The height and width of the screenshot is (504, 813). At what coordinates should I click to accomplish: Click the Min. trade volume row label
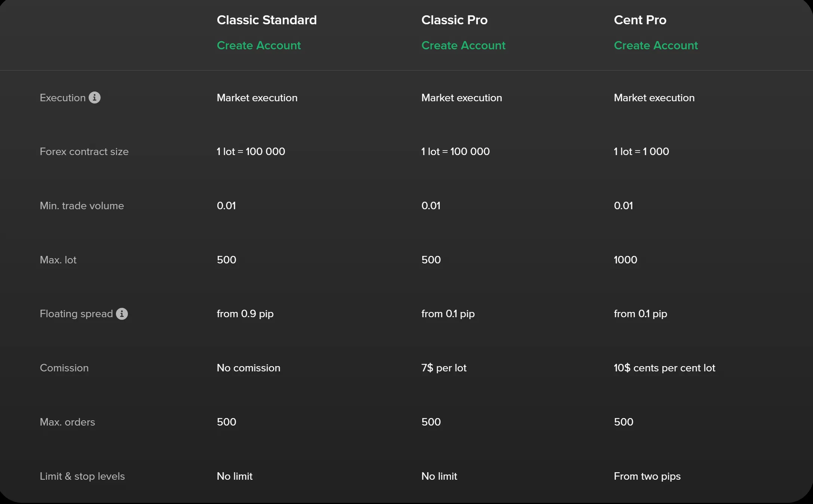82,205
